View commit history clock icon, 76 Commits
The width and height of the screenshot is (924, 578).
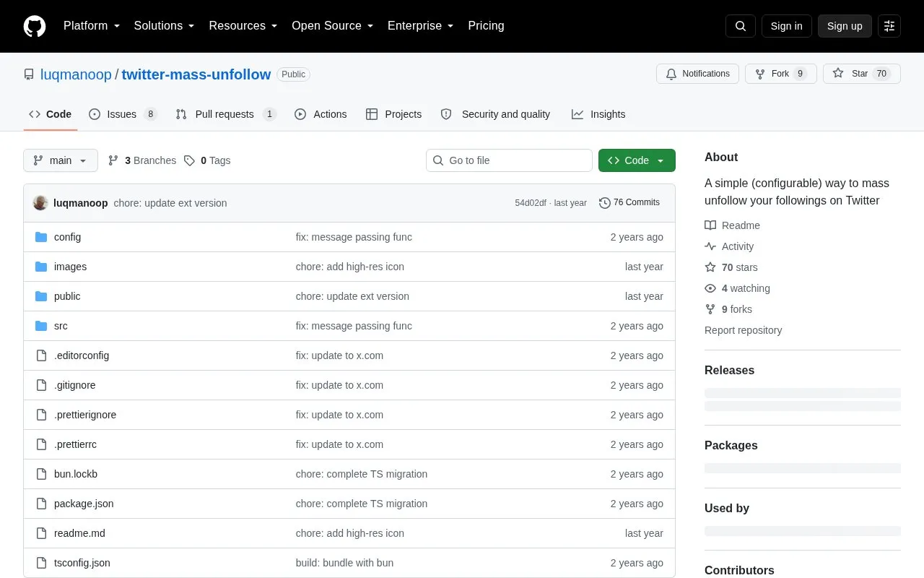pyautogui.click(x=605, y=203)
